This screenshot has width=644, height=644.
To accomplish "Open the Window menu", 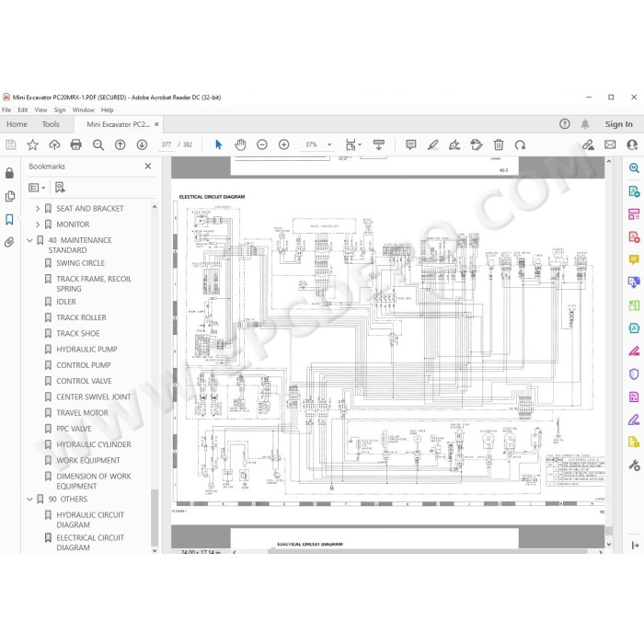I will 84,110.
